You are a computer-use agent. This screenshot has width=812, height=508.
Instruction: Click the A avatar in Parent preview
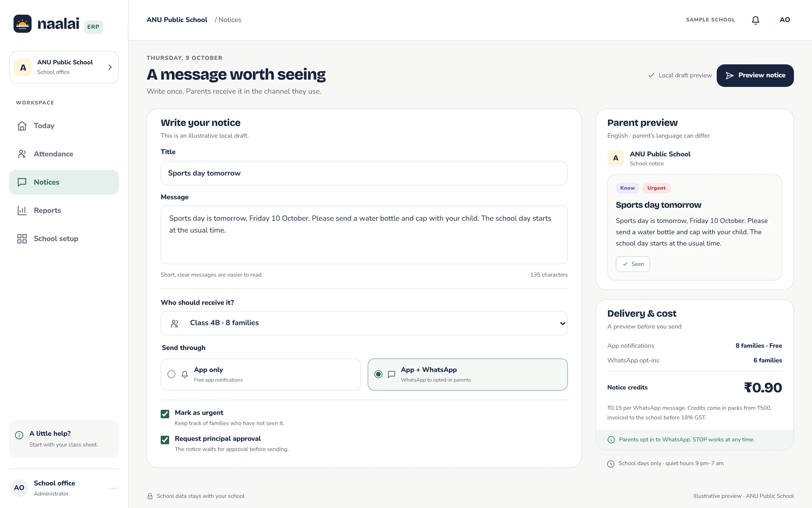click(616, 158)
